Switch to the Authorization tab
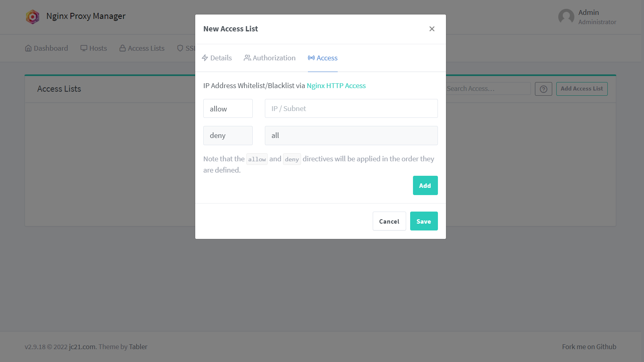 click(270, 58)
